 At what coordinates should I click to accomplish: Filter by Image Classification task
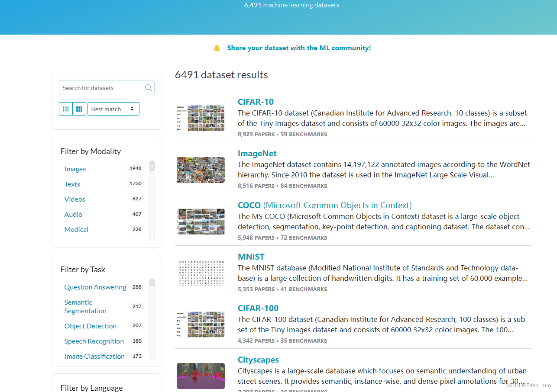coord(94,356)
